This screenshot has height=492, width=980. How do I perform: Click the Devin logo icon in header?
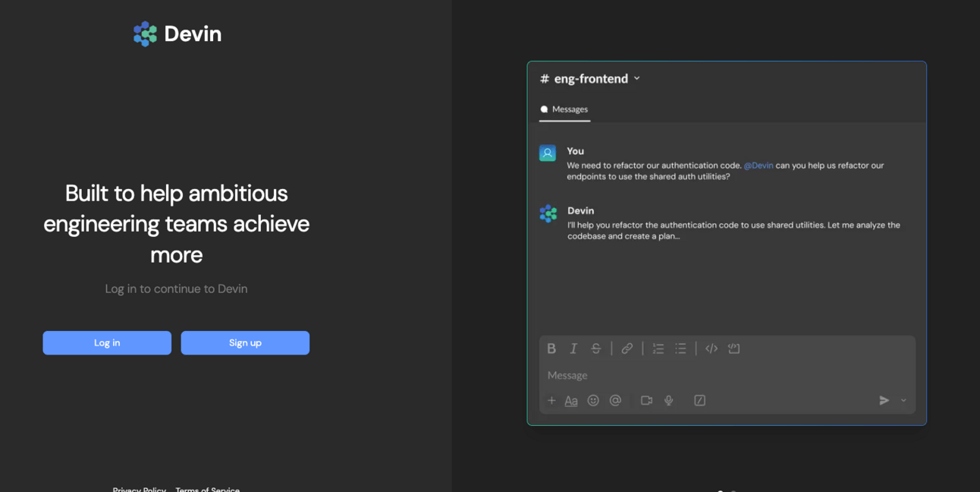(x=145, y=33)
